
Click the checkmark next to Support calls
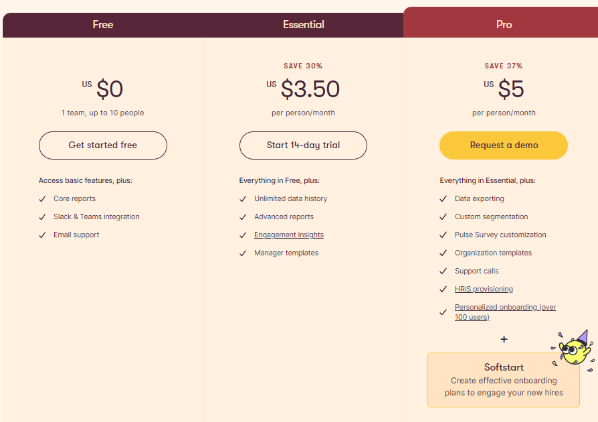(x=443, y=271)
